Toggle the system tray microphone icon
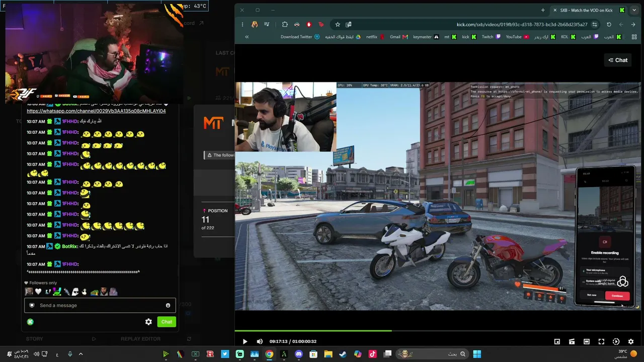Image resolution: width=644 pixels, height=362 pixels. coord(70,354)
